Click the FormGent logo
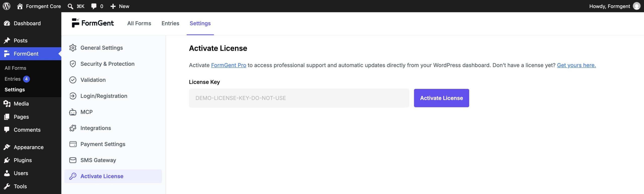The image size is (644, 194). (93, 23)
